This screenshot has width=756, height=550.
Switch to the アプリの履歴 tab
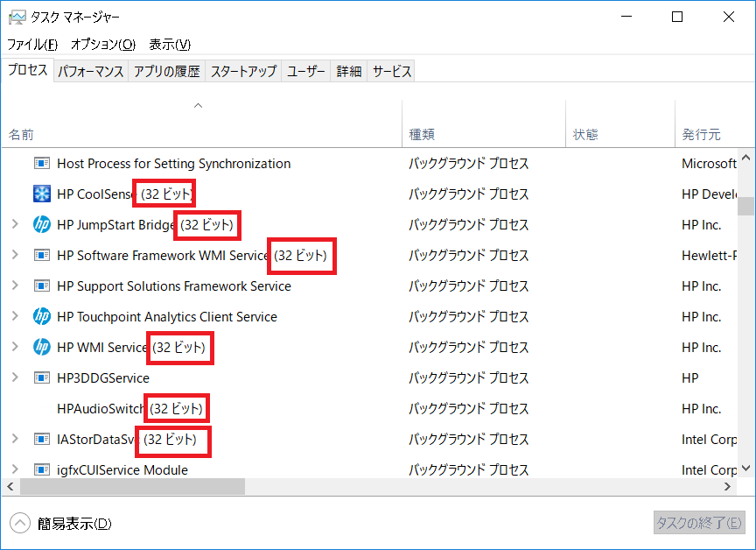click(x=167, y=72)
